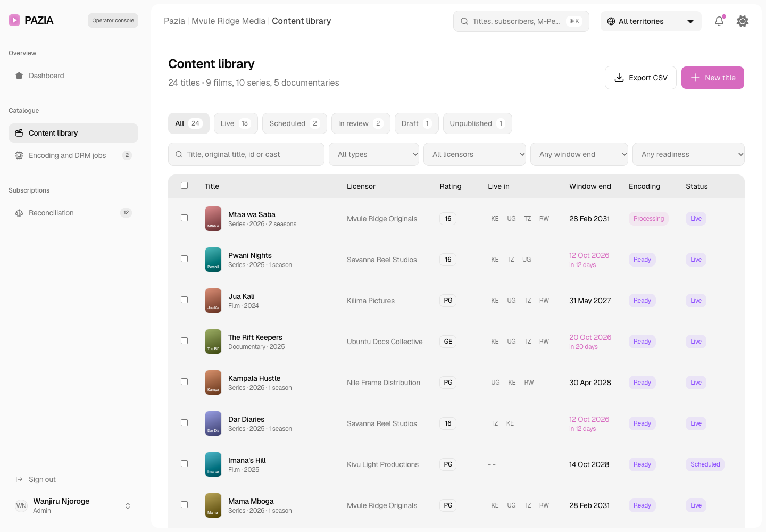
Task: Click the Reconciliation scales icon
Action: 19,213
